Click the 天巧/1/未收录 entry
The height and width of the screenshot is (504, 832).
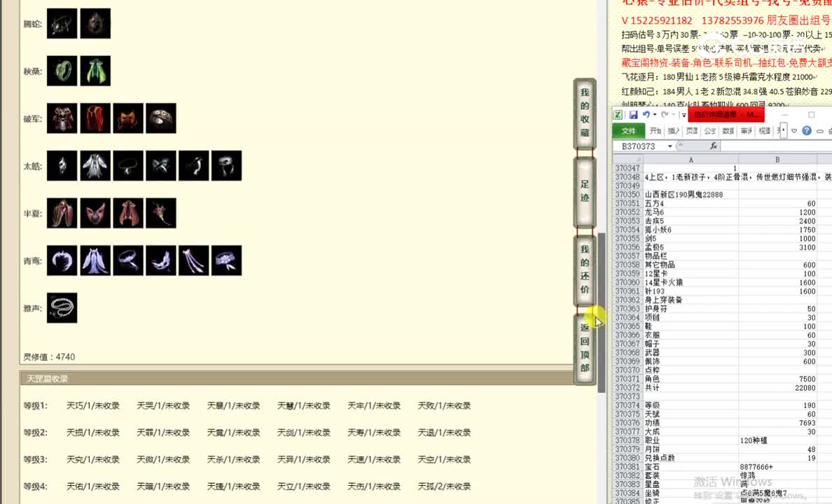pyautogui.click(x=93, y=406)
